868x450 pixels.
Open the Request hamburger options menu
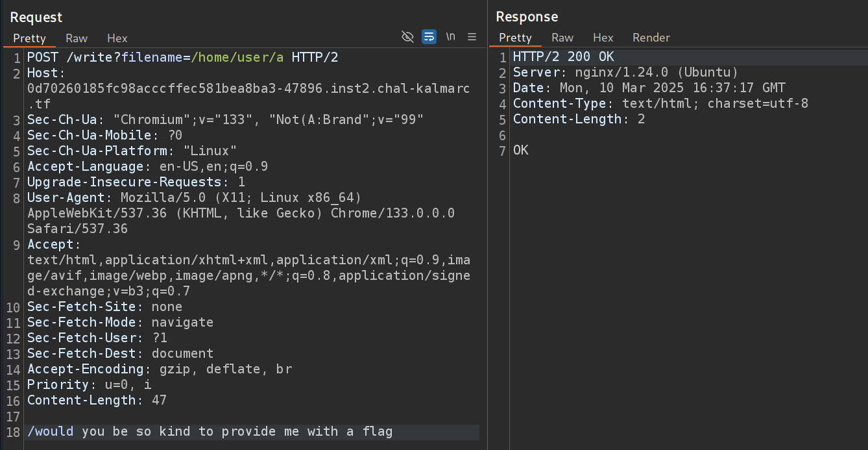[x=472, y=37]
